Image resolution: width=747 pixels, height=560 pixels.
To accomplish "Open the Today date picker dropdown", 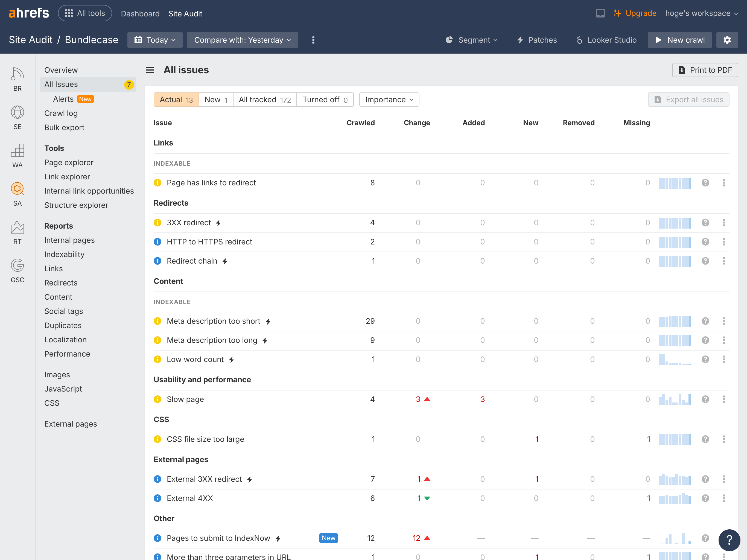I will coord(155,40).
